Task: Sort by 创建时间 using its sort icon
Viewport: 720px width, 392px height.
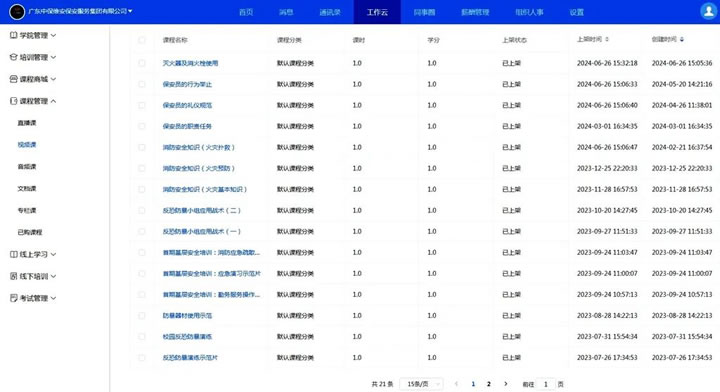Action: [682, 39]
